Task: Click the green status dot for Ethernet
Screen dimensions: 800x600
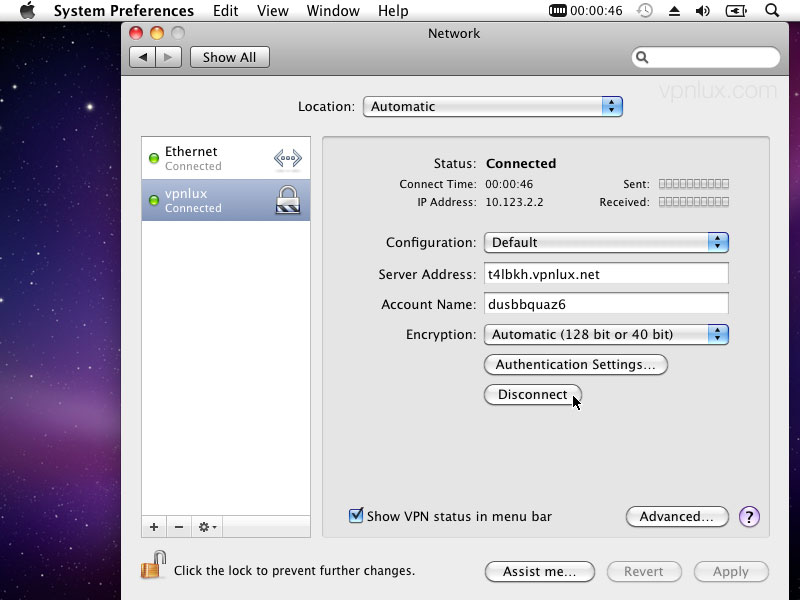Action: 154,158
